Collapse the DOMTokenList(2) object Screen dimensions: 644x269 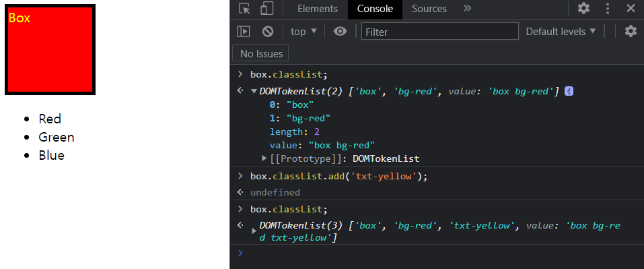[254, 91]
